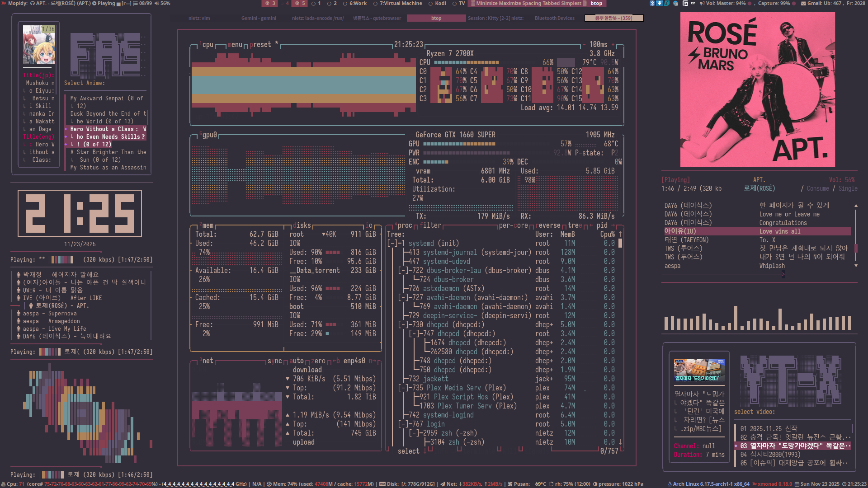Click the xmonad layout name in top bar
The width and height of the screenshot is (868, 488).
click(528, 3)
